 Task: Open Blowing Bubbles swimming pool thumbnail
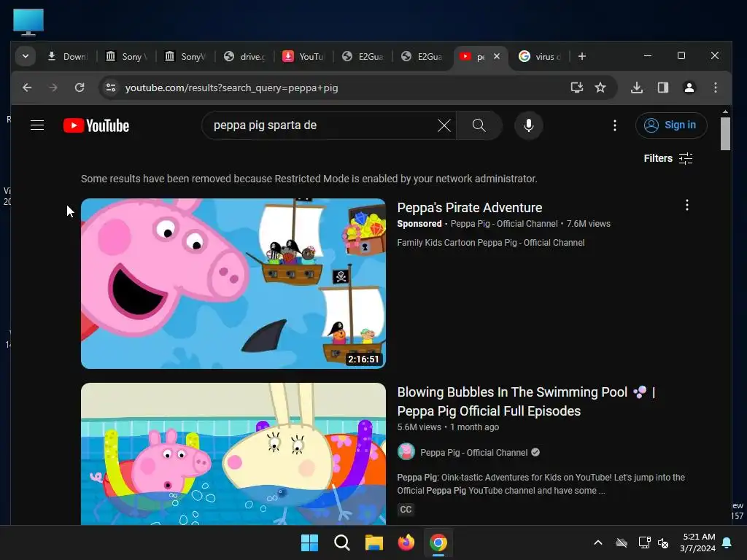233,454
